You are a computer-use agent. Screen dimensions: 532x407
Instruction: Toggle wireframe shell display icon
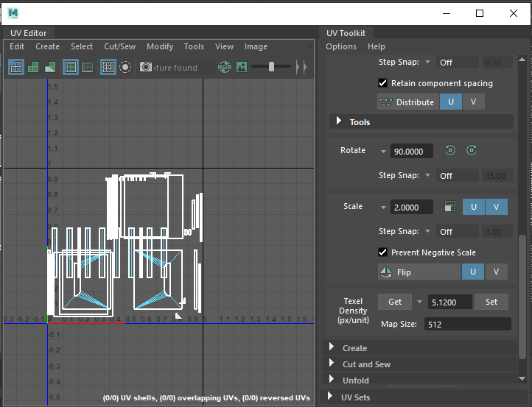(x=15, y=67)
